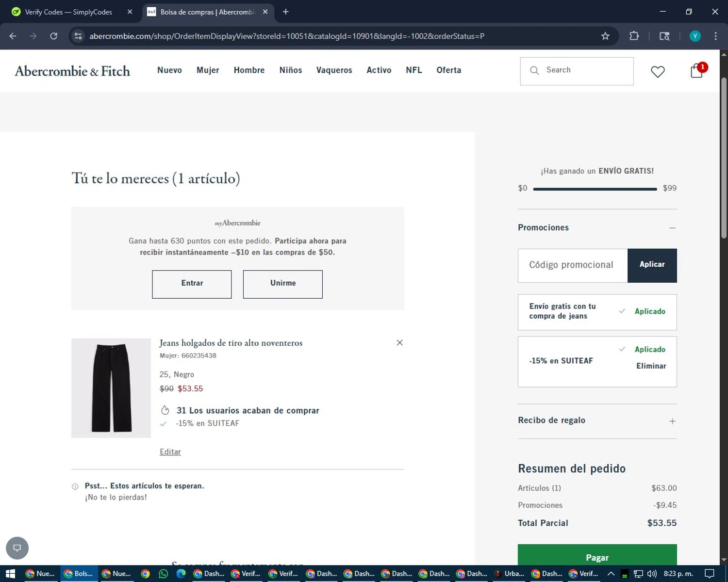The width and height of the screenshot is (728, 582).
Task: Reload the page
Action: coord(54,36)
